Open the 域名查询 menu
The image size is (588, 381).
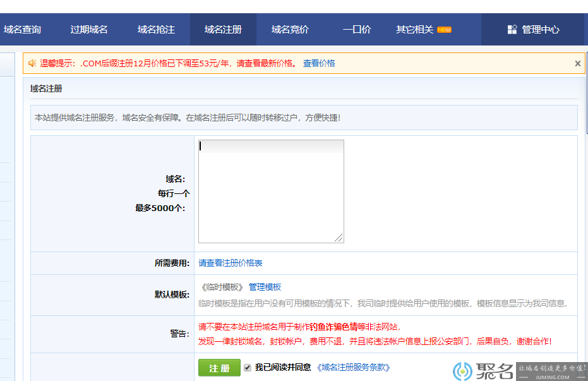[23, 29]
